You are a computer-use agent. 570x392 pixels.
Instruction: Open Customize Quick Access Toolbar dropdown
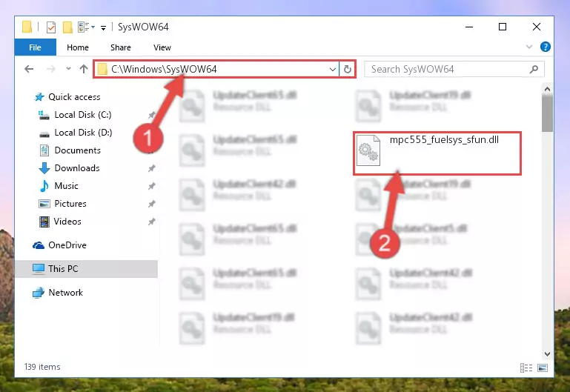(103, 27)
